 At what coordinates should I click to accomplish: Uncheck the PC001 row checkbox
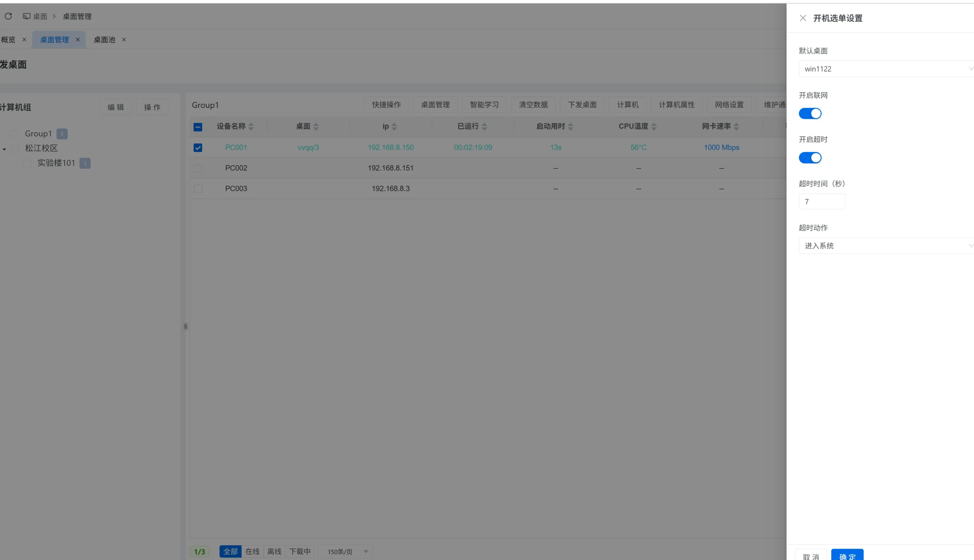(x=198, y=148)
